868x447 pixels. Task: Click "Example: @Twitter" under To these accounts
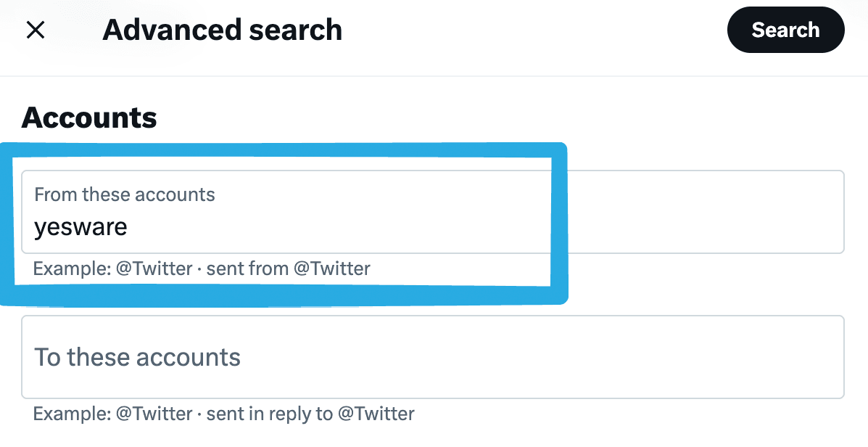point(112,414)
